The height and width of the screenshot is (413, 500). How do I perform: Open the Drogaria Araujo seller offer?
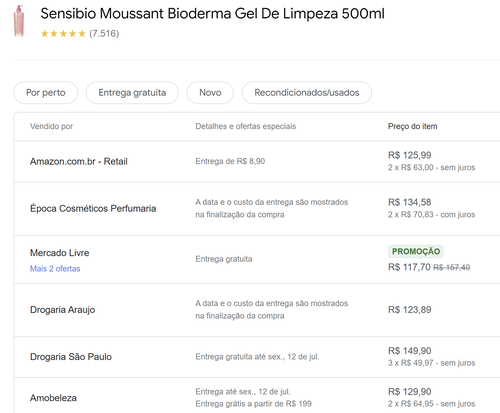pos(63,310)
